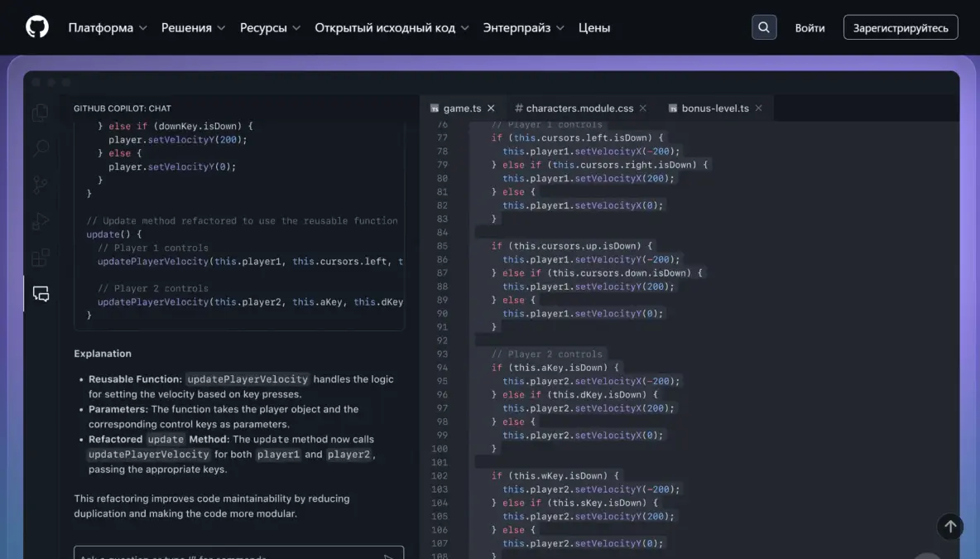Switch to the characters.module.css tab
The height and width of the screenshot is (559, 980).
[579, 108]
